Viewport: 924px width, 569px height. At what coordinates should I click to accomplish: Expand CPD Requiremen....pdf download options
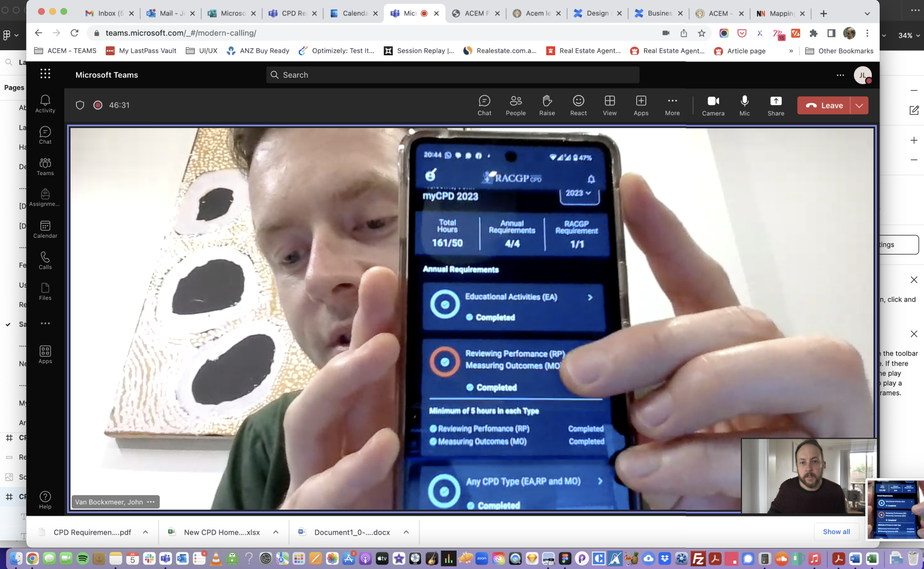pos(145,532)
